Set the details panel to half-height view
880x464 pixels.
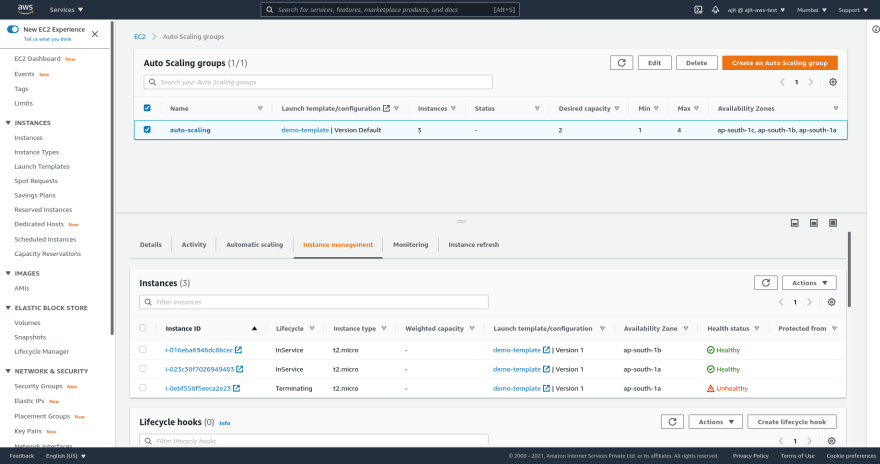[814, 223]
